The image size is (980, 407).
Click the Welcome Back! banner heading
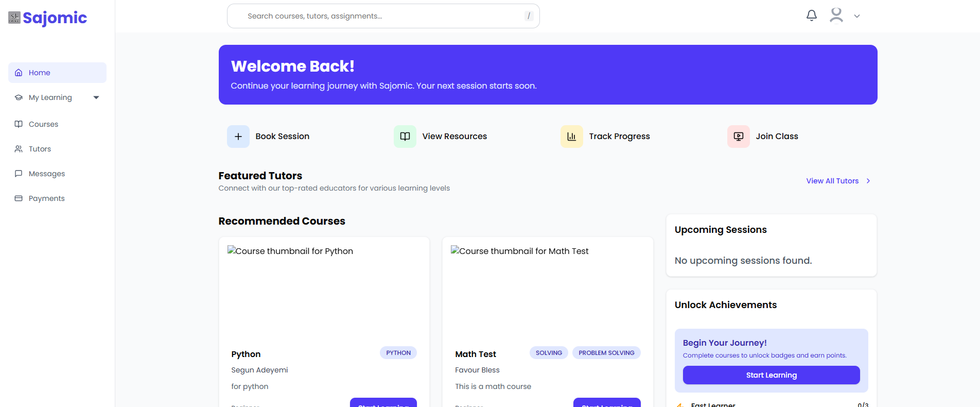pyautogui.click(x=292, y=66)
